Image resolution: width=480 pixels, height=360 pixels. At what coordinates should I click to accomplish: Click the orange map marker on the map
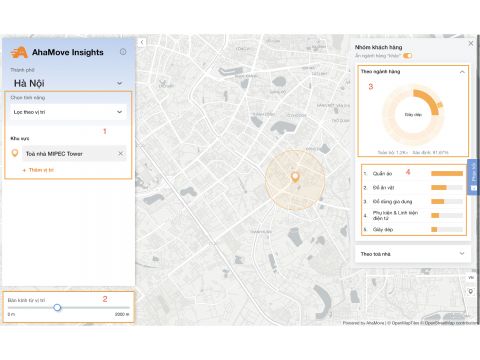click(295, 177)
